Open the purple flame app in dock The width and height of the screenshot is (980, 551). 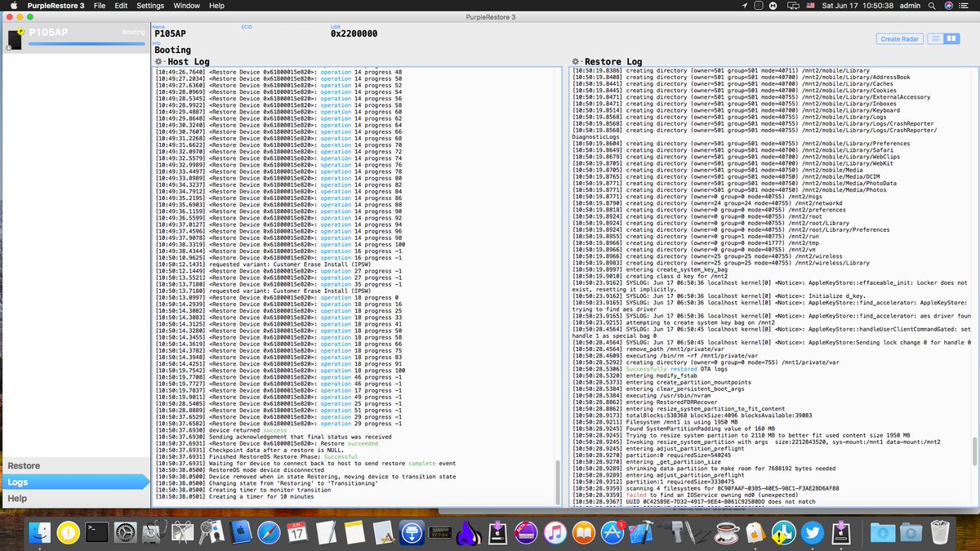[470, 532]
